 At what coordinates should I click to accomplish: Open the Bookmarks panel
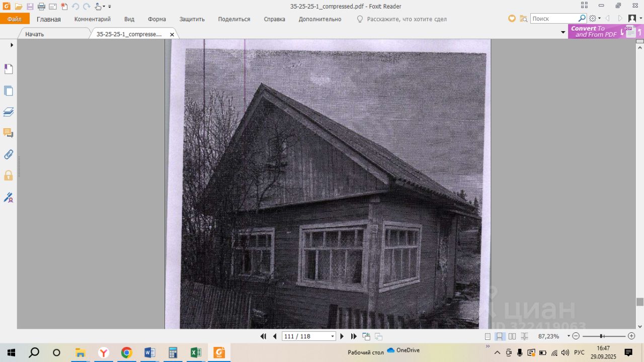point(9,69)
